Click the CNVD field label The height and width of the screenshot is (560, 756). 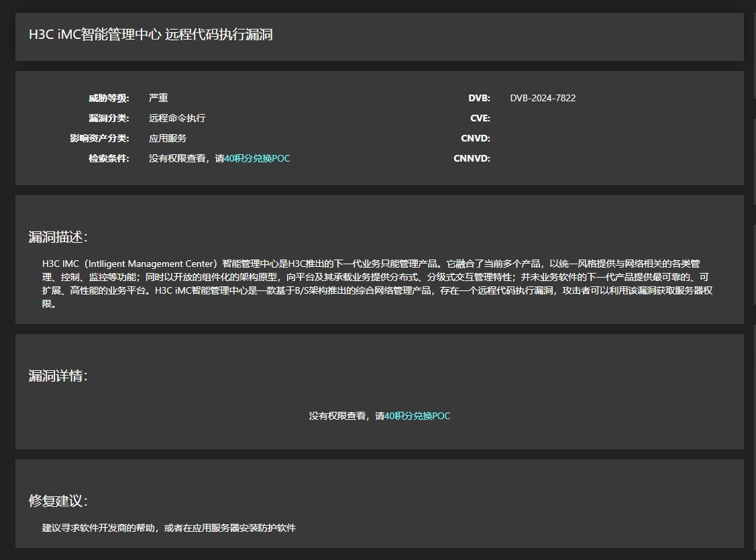point(476,138)
